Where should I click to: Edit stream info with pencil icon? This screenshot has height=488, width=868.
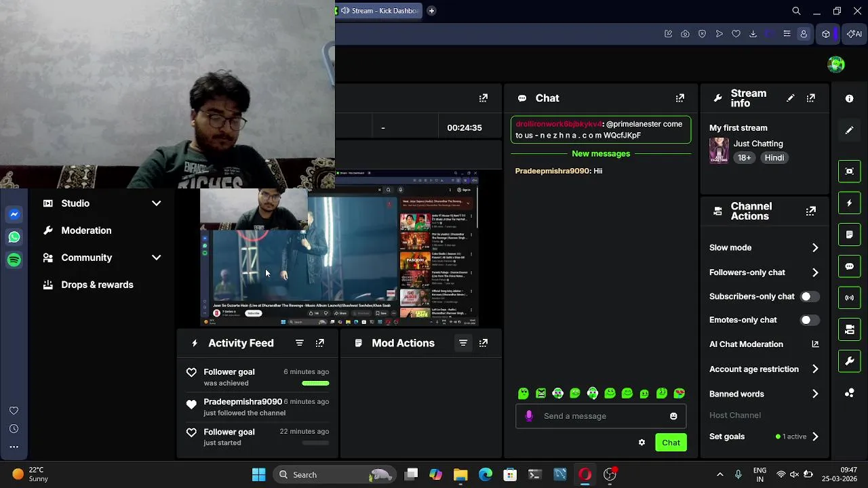[x=790, y=98]
